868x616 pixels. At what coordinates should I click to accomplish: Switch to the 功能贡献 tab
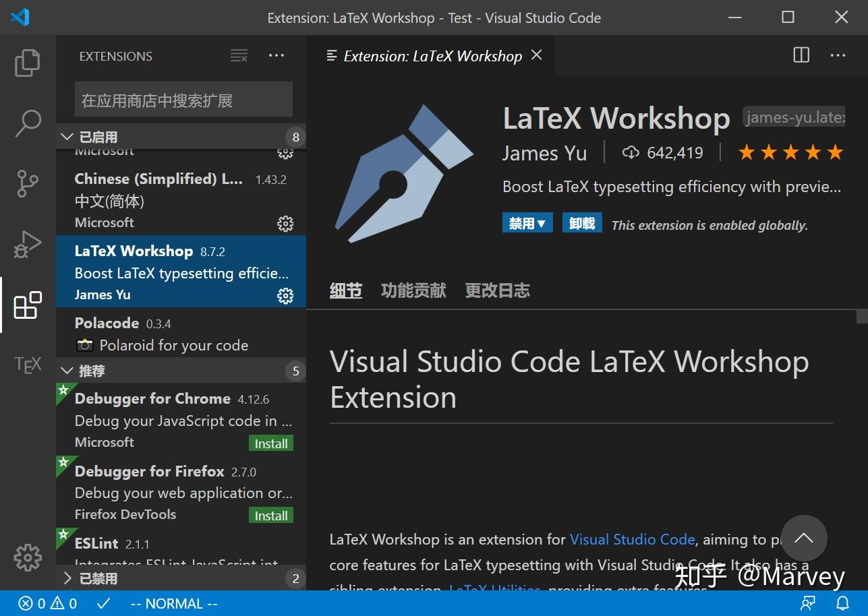tap(413, 290)
